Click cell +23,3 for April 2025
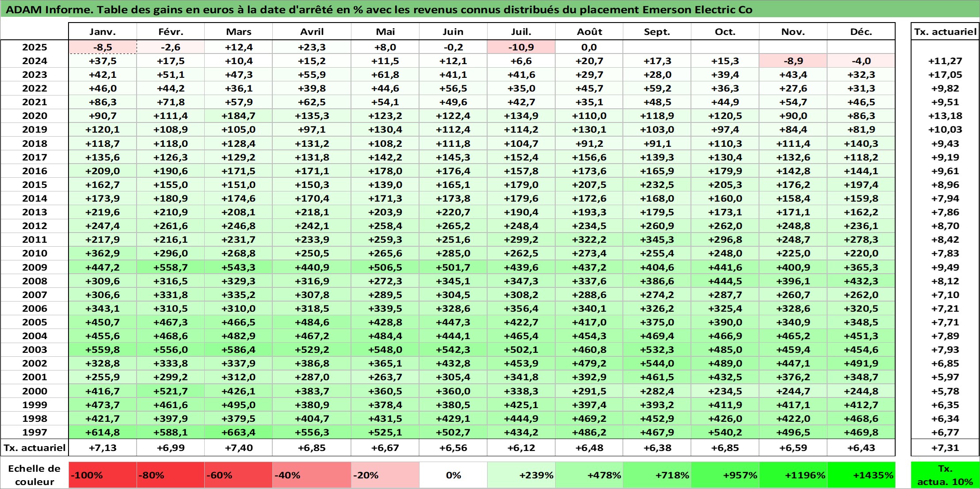The height and width of the screenshot is (489, 980). (312, 47)
